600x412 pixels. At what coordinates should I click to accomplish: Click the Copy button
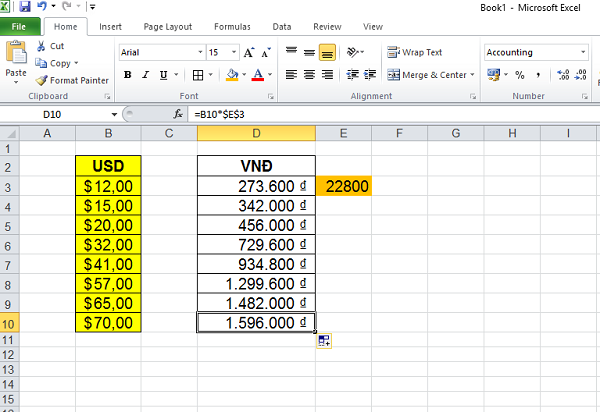click(57, 63)
